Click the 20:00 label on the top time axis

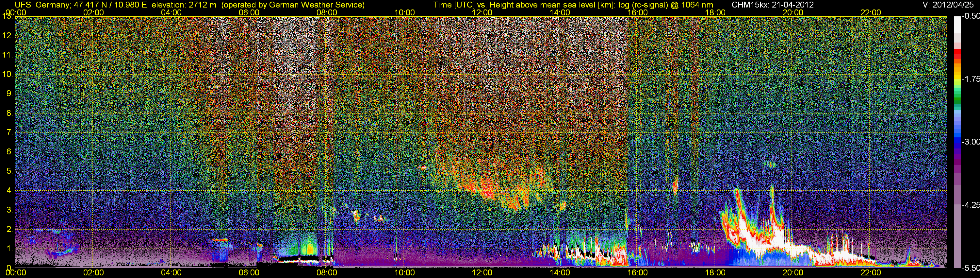[x=793, y=12]
